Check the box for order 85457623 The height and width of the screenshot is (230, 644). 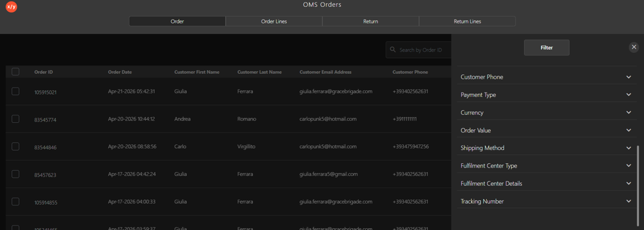[16, 174]
